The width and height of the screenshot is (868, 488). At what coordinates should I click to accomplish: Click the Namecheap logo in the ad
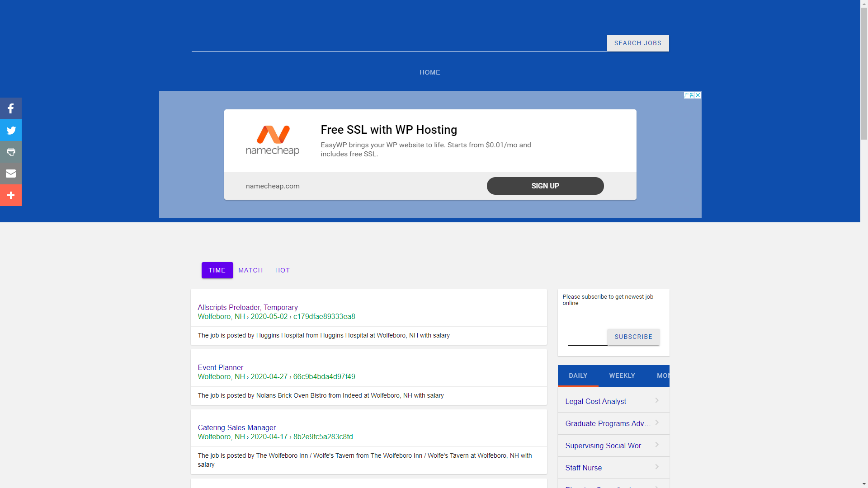pos(272,140)
